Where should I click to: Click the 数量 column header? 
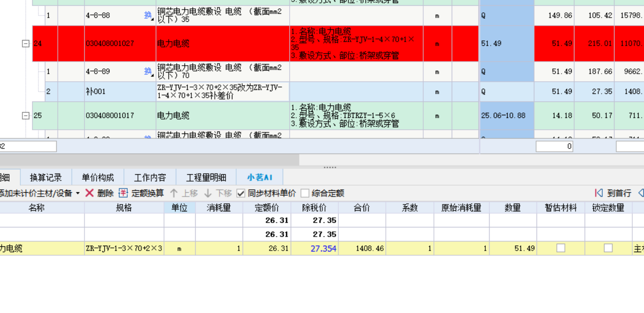(x=513, y=208)
